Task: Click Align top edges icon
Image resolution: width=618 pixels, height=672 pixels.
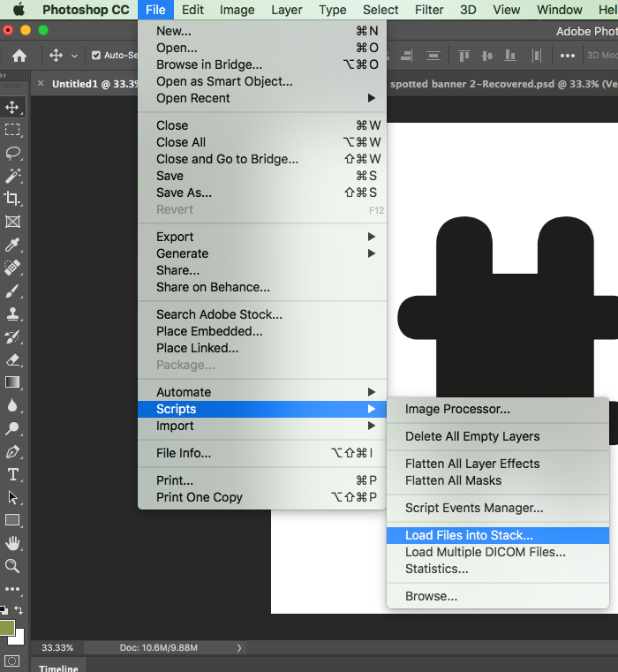Action: pos(463,56)
